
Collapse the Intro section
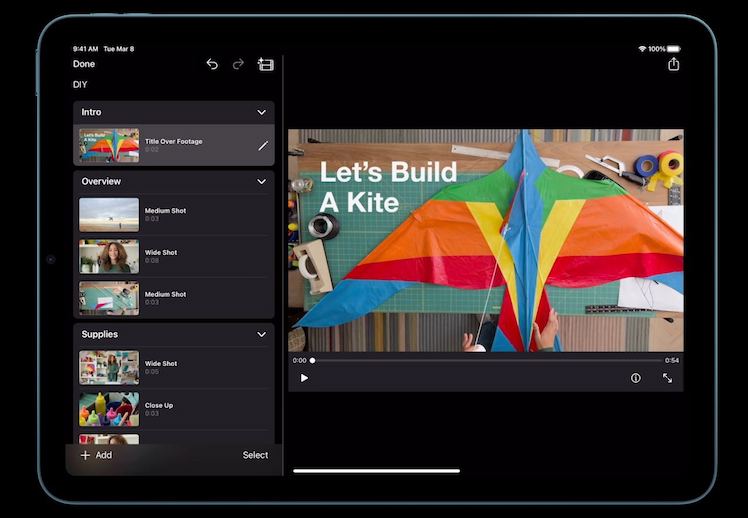coord(261,112)
